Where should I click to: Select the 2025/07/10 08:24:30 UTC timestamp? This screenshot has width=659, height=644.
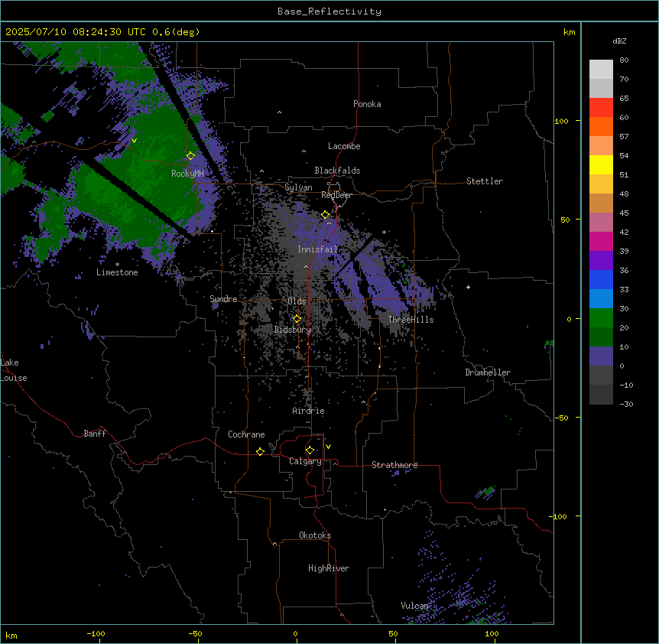[75, 32]
